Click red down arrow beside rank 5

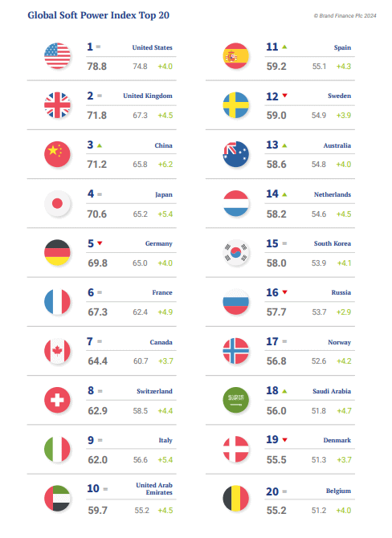tap(100, 243)
